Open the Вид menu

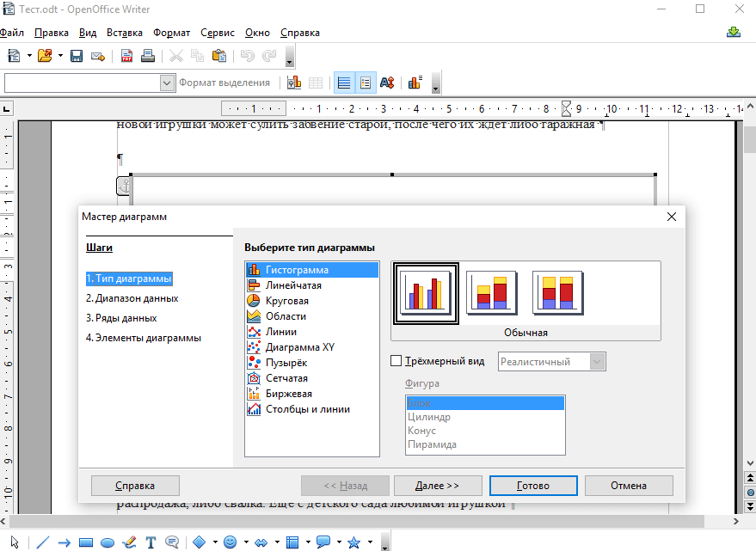(88, 33)
